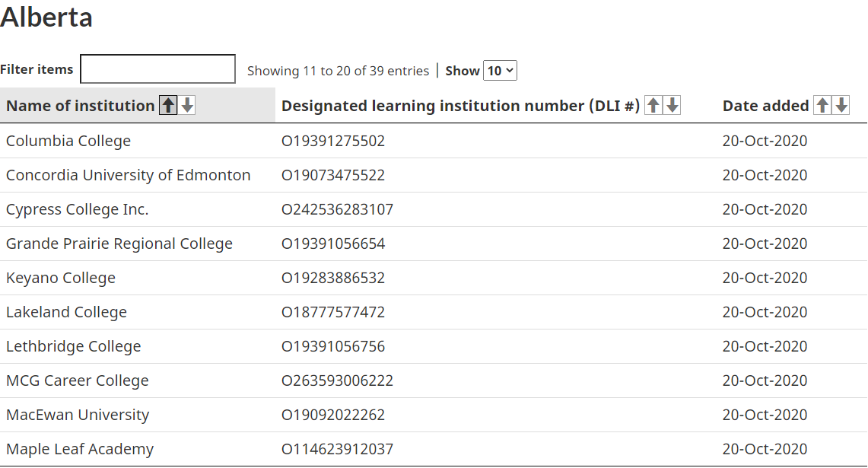This screenshot has width=868, height=468.
Task: Select the date added for Grande Prairie Regional College
Action: point(765,244)
